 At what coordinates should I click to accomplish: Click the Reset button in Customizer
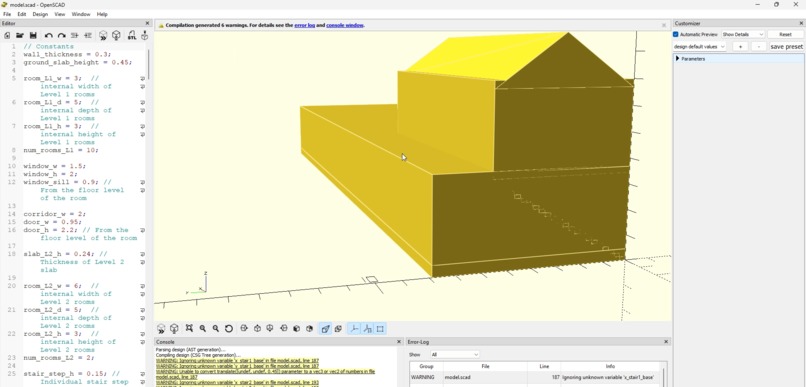[x=785, y=34]
